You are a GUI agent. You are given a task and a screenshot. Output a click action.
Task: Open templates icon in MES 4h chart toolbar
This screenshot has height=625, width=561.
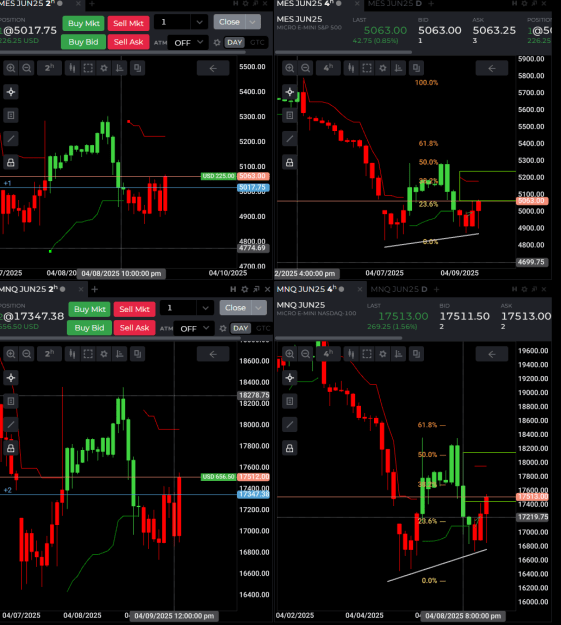pyautogui.click(x=416, y=68)
